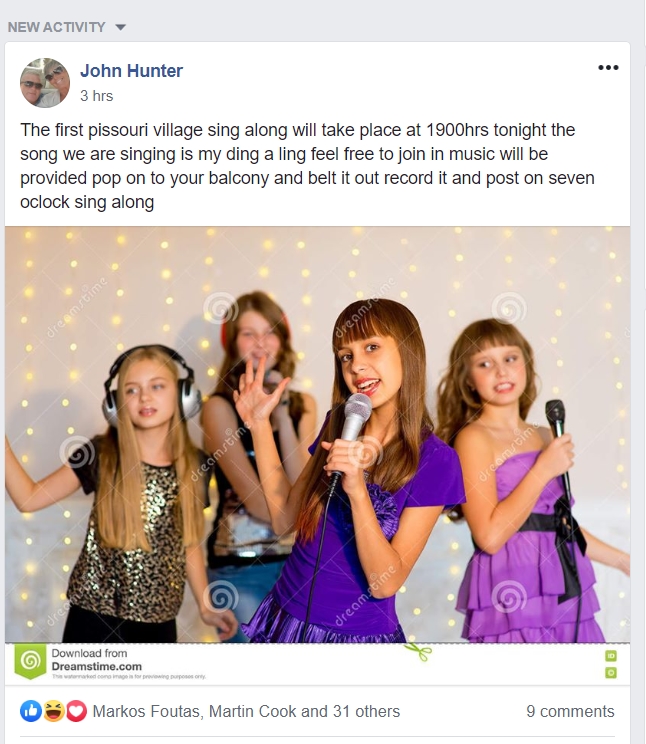Click the red heart Love reaction icon
Viewport: 646px width, 744px height.
pyautogui.click(x=76, y=711)
